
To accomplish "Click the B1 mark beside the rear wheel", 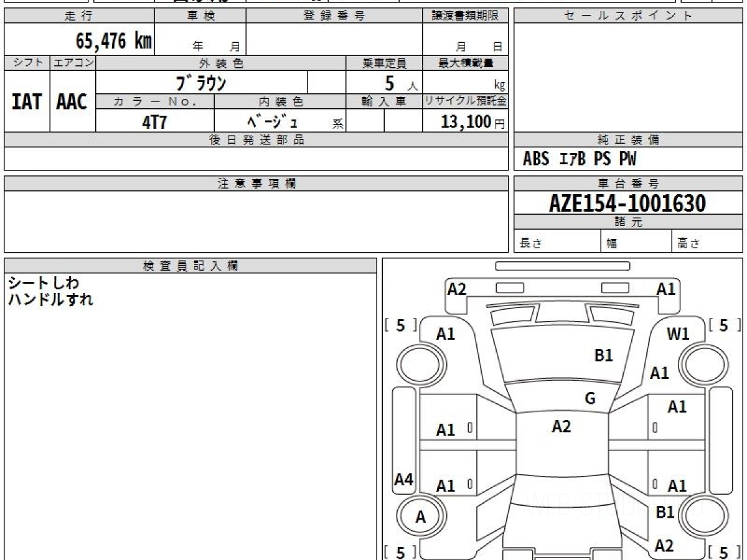I will pos(665,512).
